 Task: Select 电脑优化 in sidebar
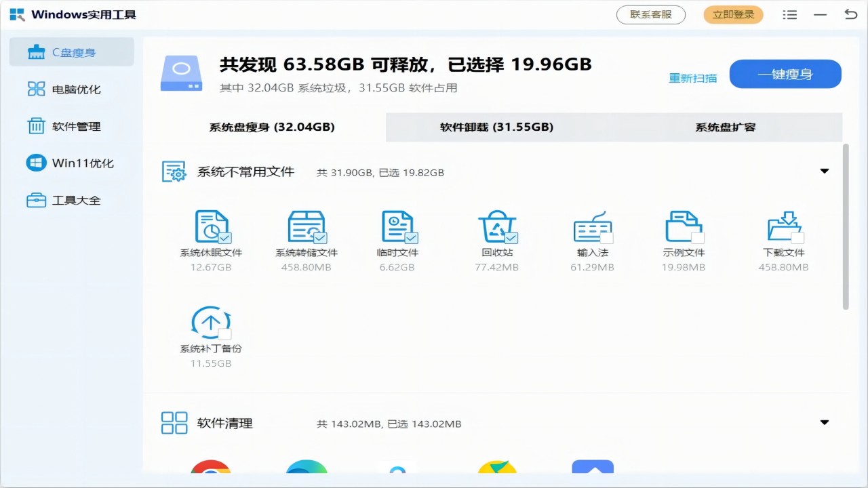pos(72,89)
